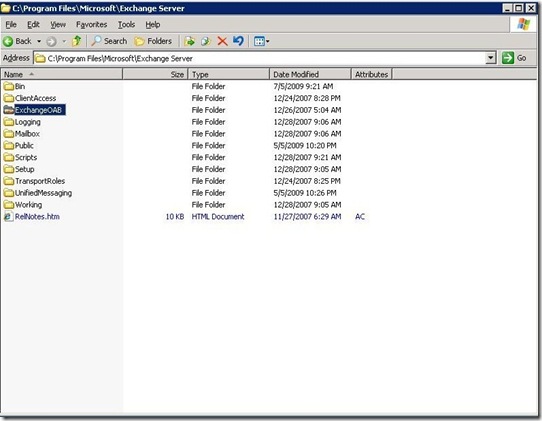542x421 pixels.
Task: Click the Back arrow icon
Action: pyautogui.click(x=8, y=41)
